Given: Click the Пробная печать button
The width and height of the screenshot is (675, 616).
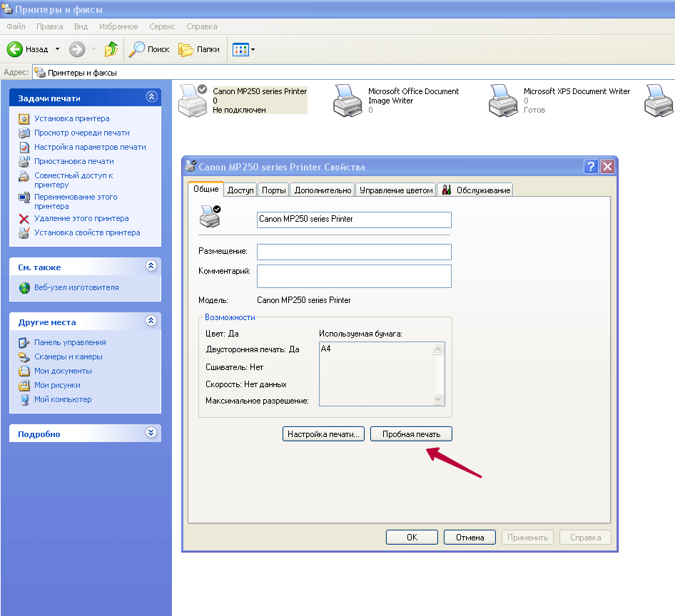Looking at the screenshot, I should [x=411, y=433].
